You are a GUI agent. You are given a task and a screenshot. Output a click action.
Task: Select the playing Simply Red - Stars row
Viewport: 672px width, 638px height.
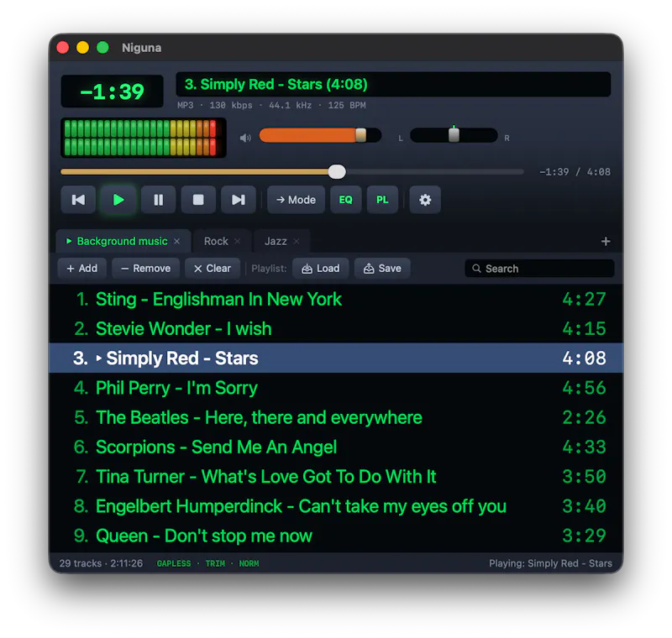pos(336,358)
